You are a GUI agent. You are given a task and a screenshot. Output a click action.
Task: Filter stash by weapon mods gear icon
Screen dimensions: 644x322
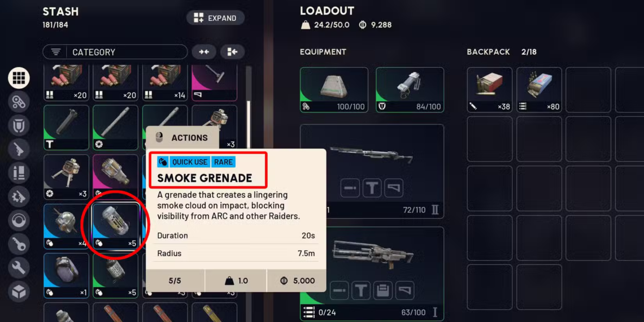(x=19, y=197)
